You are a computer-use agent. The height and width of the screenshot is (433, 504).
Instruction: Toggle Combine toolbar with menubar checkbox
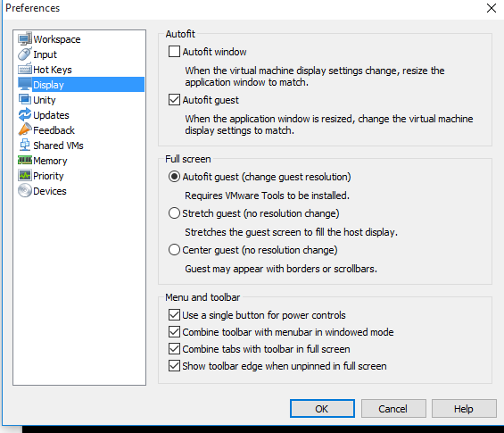pyautogui.click(x=174, y=331)
